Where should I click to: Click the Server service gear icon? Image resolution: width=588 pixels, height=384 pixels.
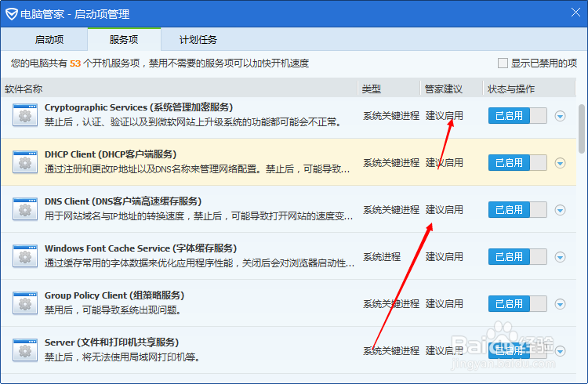(x=25, y=350)
